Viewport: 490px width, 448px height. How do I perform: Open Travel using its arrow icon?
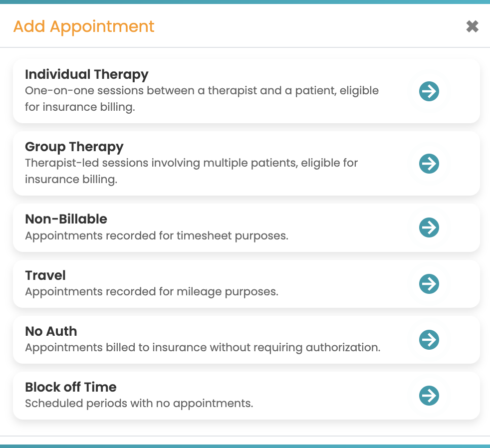429,284
